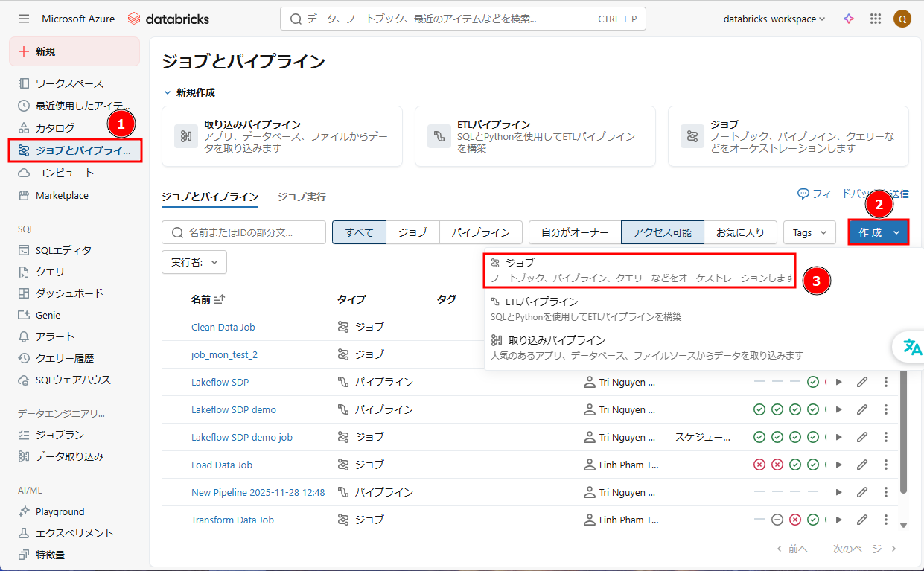Open kebab menu for Transform Data Job
Screen dimensions: 924x571
[886, 520]
